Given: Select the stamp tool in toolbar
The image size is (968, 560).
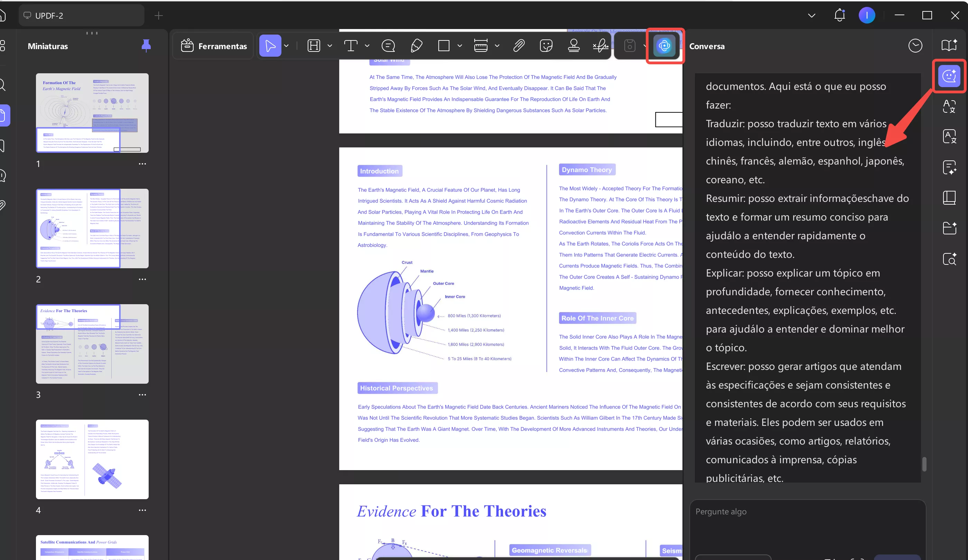Looking at the screenshot, I should coord(574,46).
